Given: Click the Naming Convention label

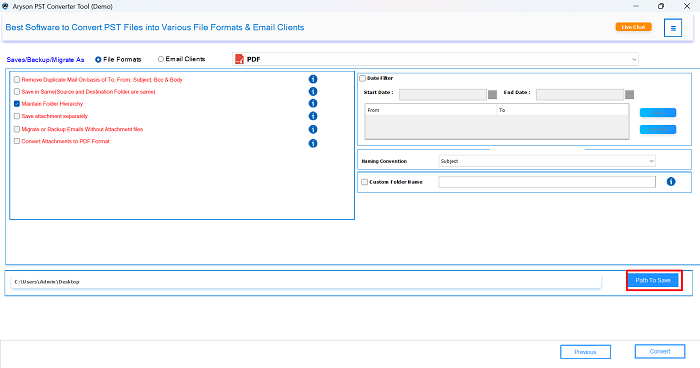Looking at the screenshot, I should pyautogui.click(x=384, y=161).
